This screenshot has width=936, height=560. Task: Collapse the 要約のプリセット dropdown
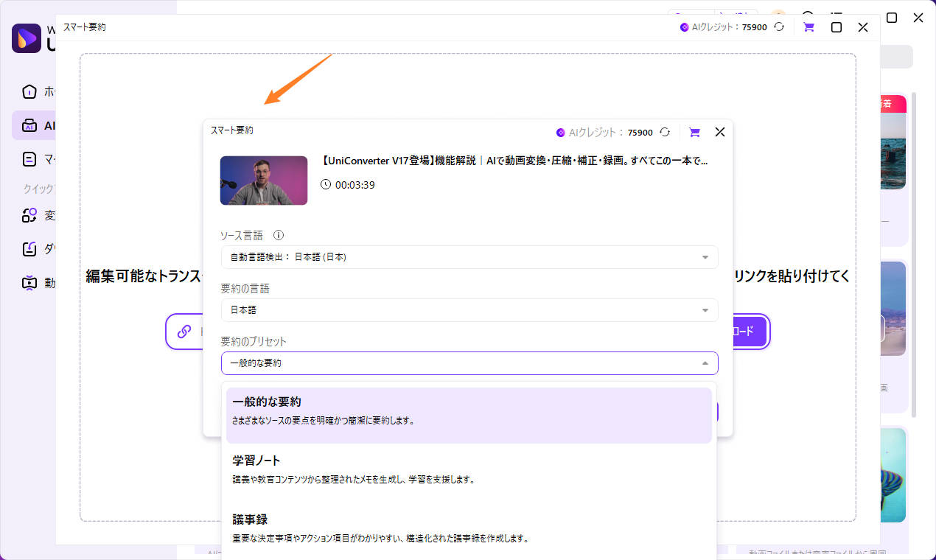pos(469,363)
